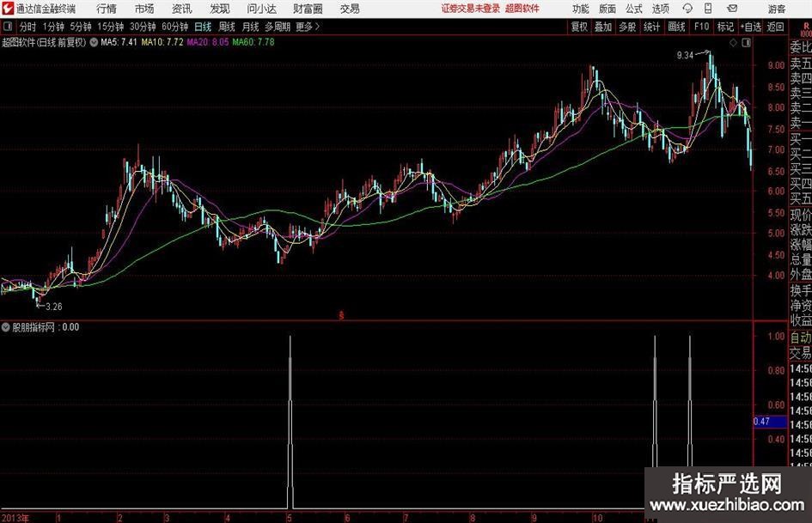Click the 9.34 high price label

point(685,56)
